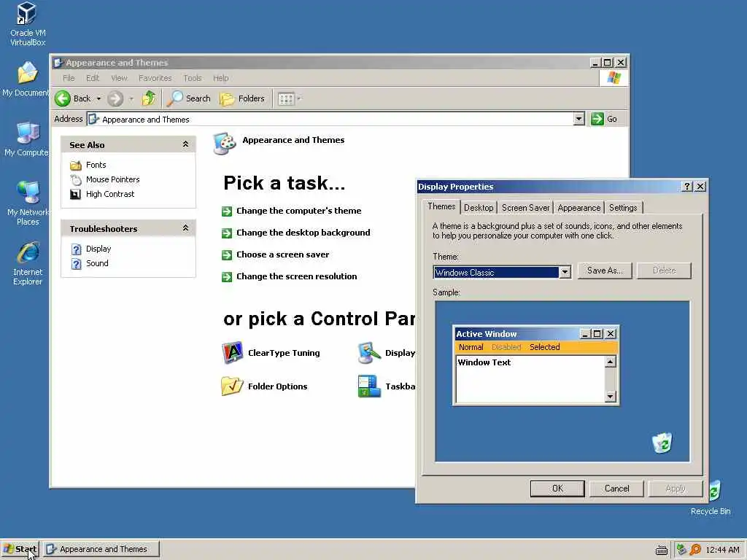This screenshot has height=560, width=747.
Task: Click the Appearance and Themes palette icon
Action: 225,144
